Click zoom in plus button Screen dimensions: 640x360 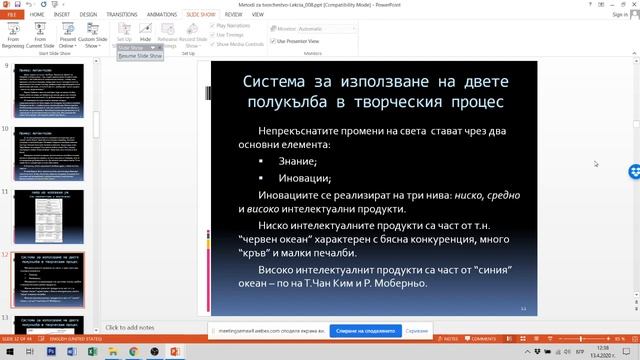point(608,339)
